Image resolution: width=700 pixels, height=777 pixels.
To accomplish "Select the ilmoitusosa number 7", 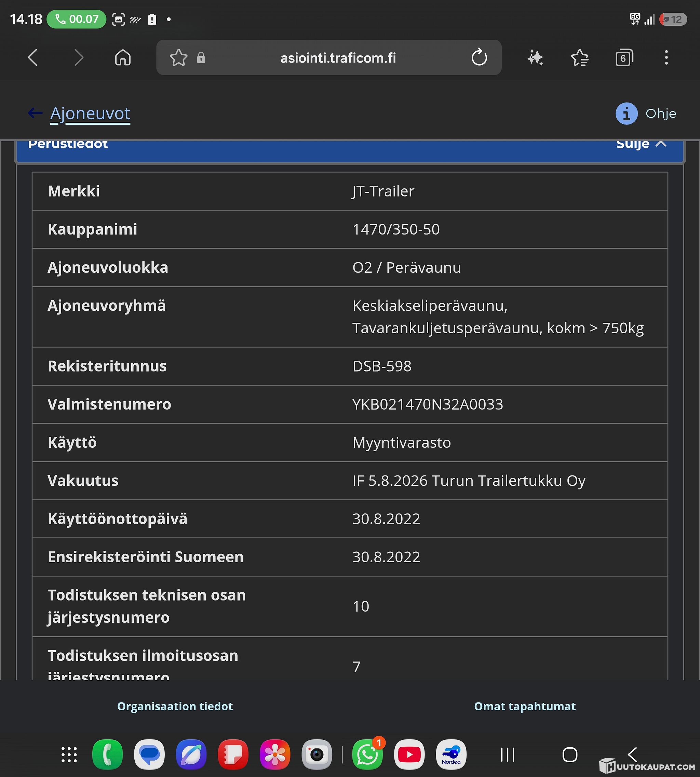I will [356, 667].
